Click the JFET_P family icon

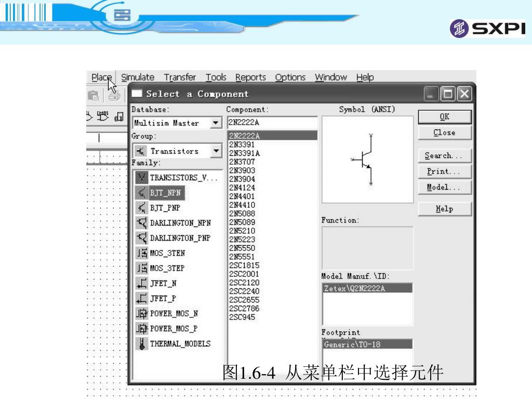point(141,298)
